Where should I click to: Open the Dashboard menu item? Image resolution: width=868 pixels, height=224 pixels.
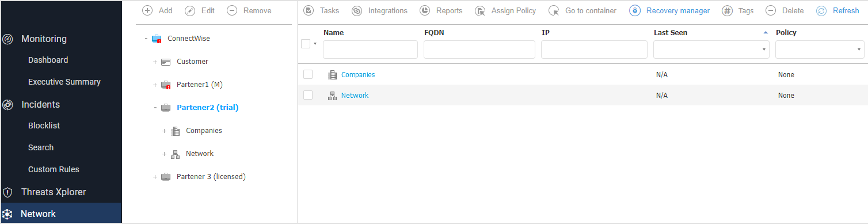[x=48, y=60]
